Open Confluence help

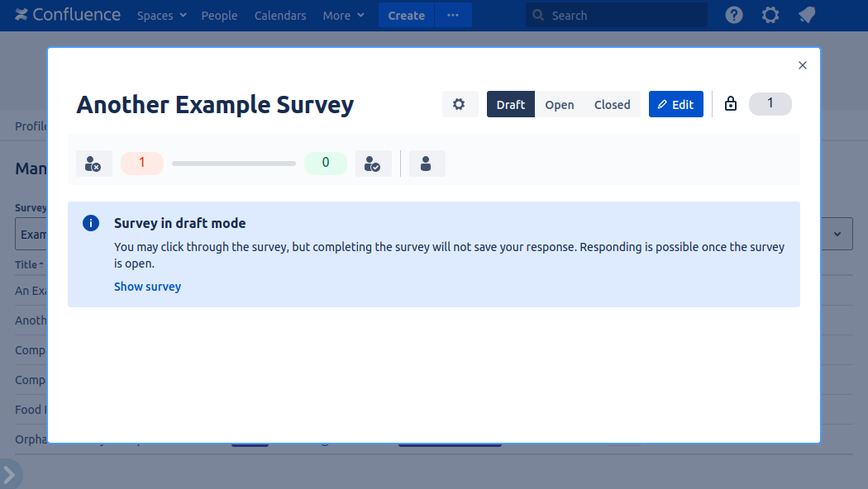click(734, 15)
